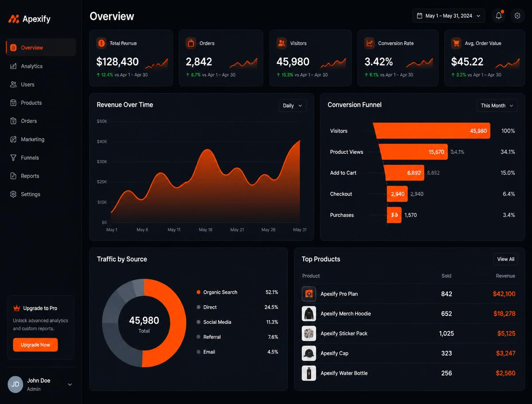Image resolution: width=532 pixels, height=404 pixels.
Task: Navigate to Orders in sidebar
Action: pos(41,121)
